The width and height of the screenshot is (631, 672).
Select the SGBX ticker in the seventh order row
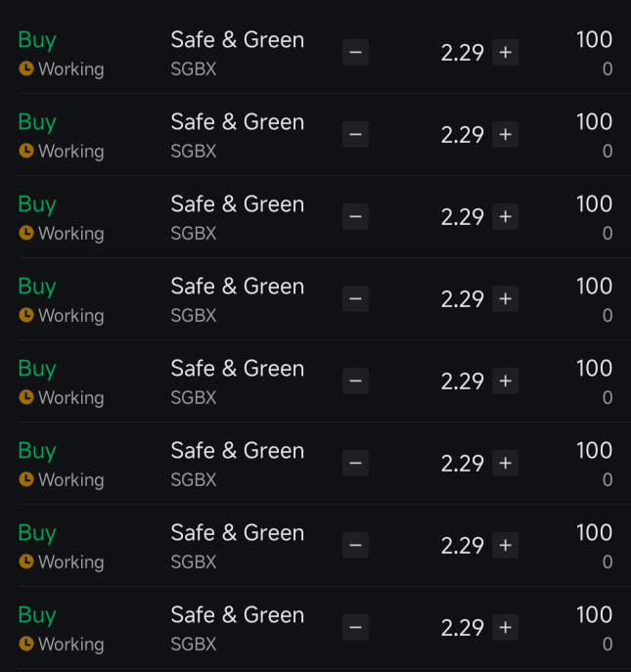[x=194, y=562]
